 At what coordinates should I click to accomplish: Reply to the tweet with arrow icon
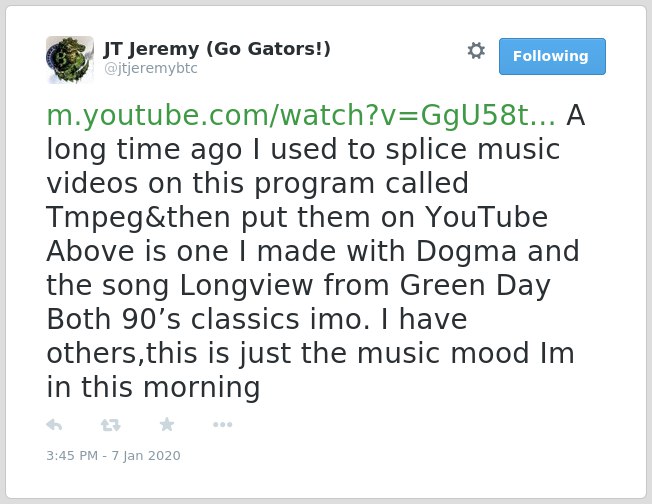[54, 425]
